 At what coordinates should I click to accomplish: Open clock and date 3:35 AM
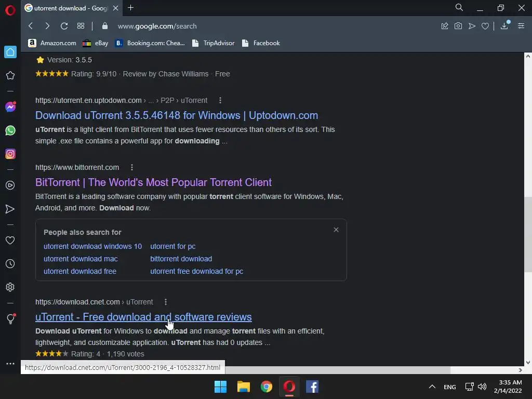[x=508, y=387]
